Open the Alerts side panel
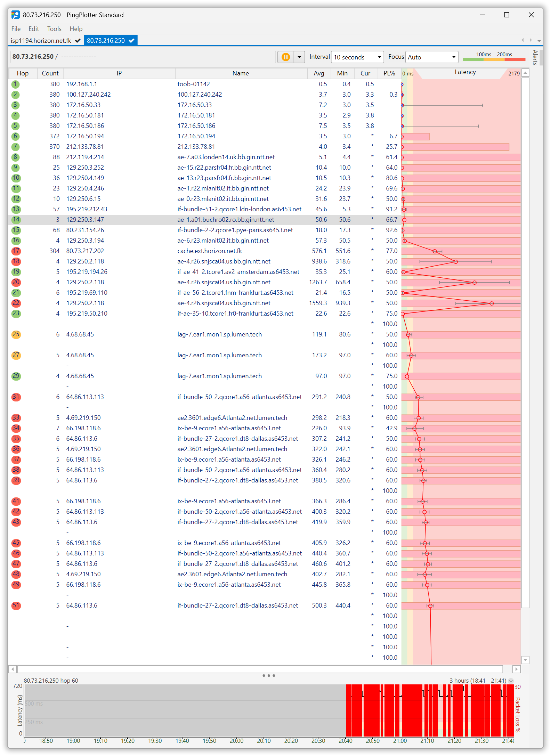Image resolution: width=551 pixels, height=756 pixels. pos(535,58)
